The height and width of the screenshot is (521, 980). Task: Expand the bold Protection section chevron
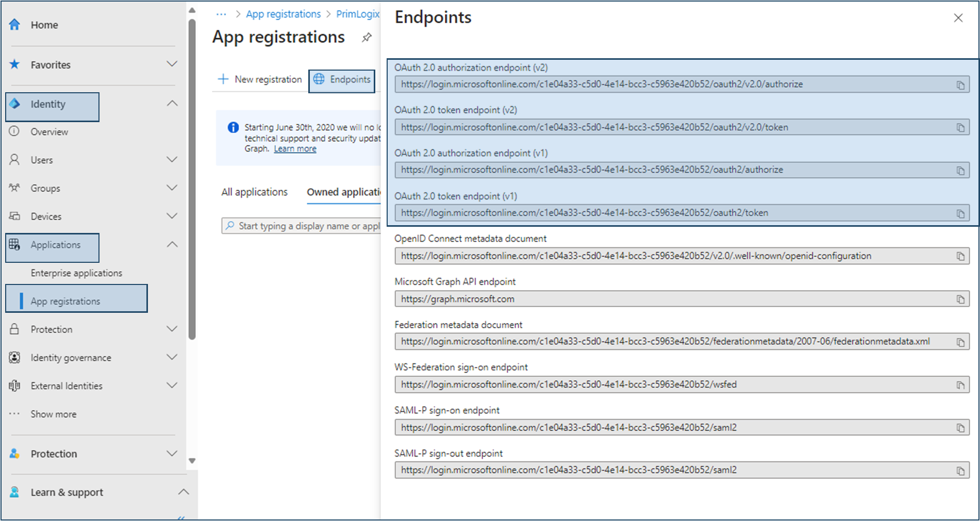coord(172,453)
